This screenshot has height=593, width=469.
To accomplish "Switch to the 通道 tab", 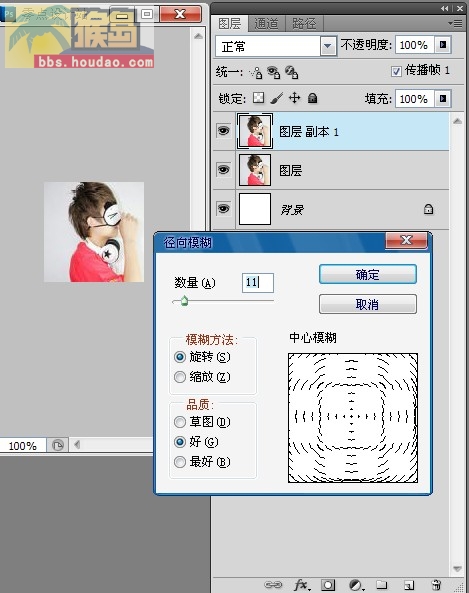I will (x=266, y=24).
